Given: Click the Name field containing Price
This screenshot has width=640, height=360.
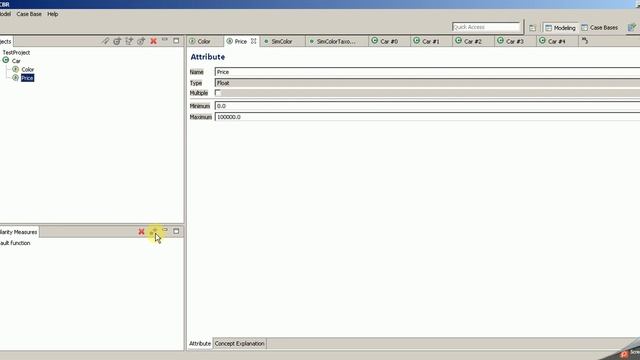Looking at the screenshot, I should coord(427,72).
